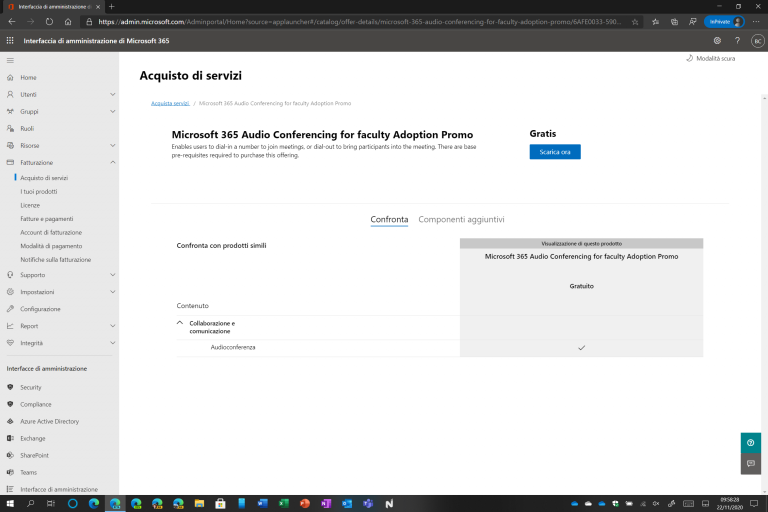Click the page vertical scrollbar

(x=764, y=294)
